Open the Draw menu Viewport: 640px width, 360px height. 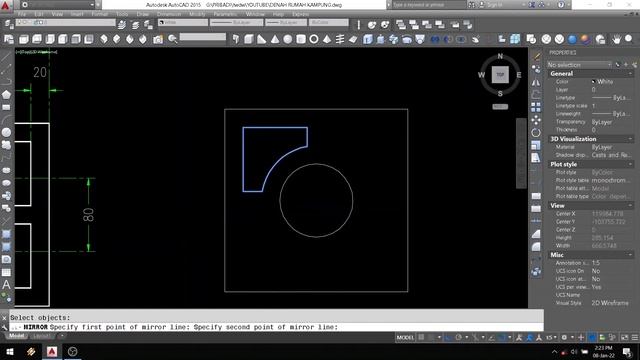(x=142, y=14)
